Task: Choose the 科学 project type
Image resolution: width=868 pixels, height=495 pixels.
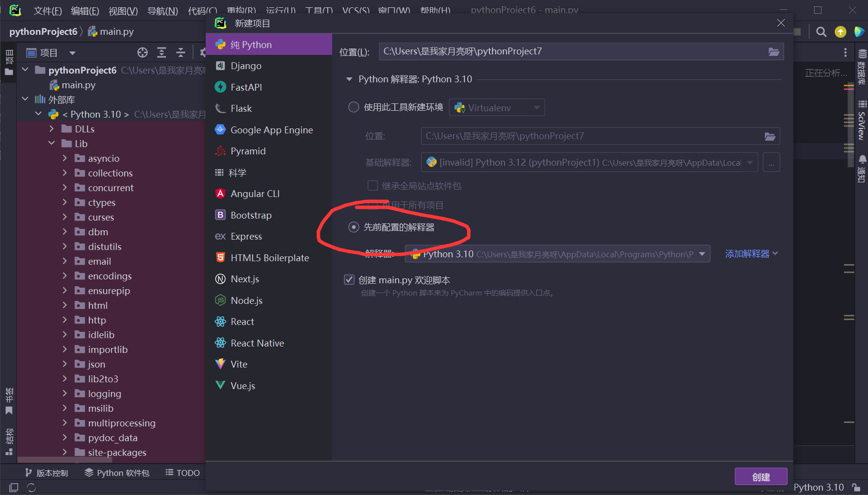Action: pyautogui.click(x=268, y=173)
